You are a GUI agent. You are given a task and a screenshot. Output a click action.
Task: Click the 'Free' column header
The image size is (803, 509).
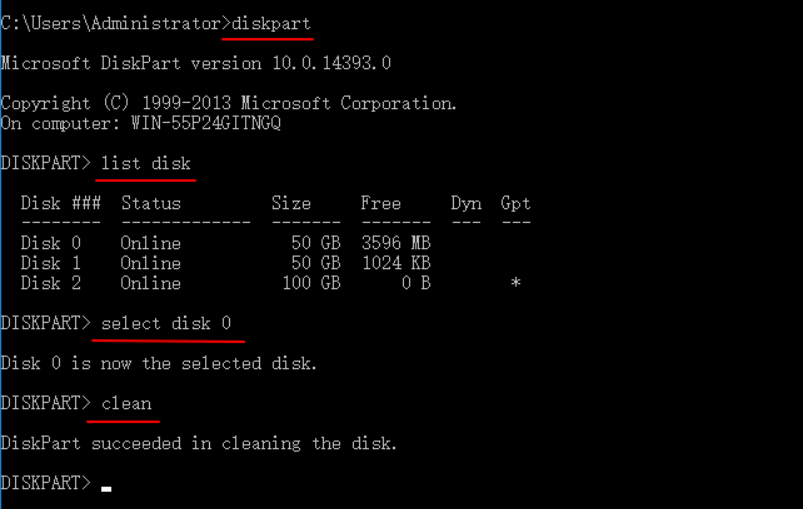pos(381,203)
